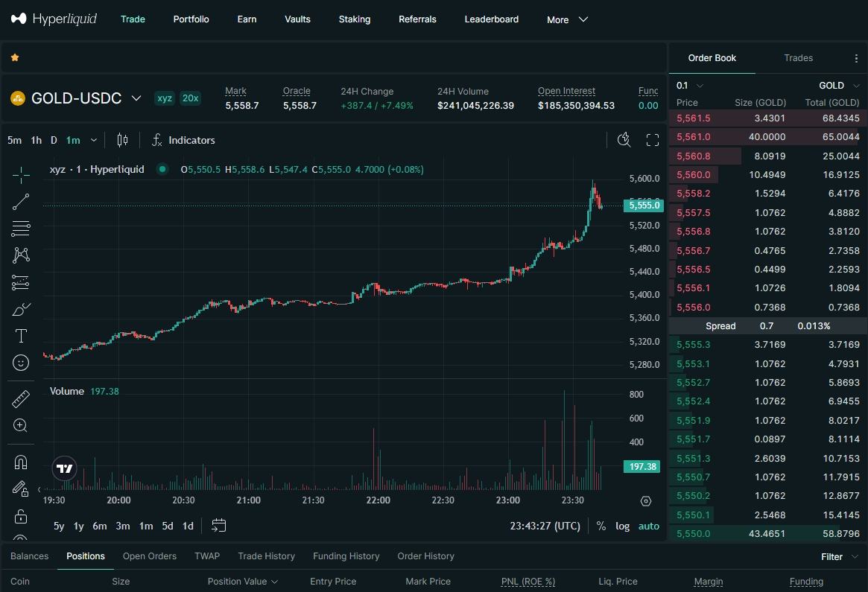The width and height of the screenshot is (868, 592).
Task: Click the TradingView logo badge
Action: tap(64, 468)
